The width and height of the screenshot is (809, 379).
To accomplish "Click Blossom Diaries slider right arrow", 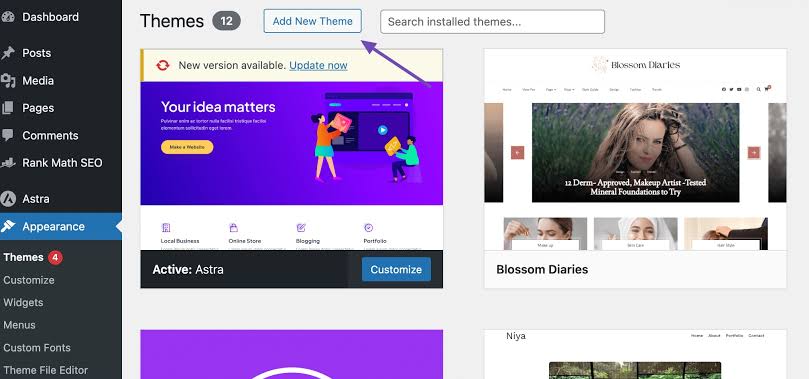I will pyautogui.click(x=754, y=153).
